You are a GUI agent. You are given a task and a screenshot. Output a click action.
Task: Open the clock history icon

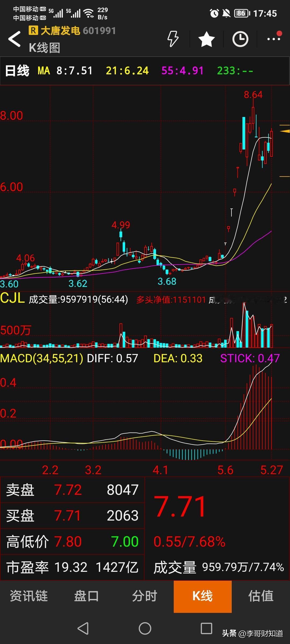240,39
